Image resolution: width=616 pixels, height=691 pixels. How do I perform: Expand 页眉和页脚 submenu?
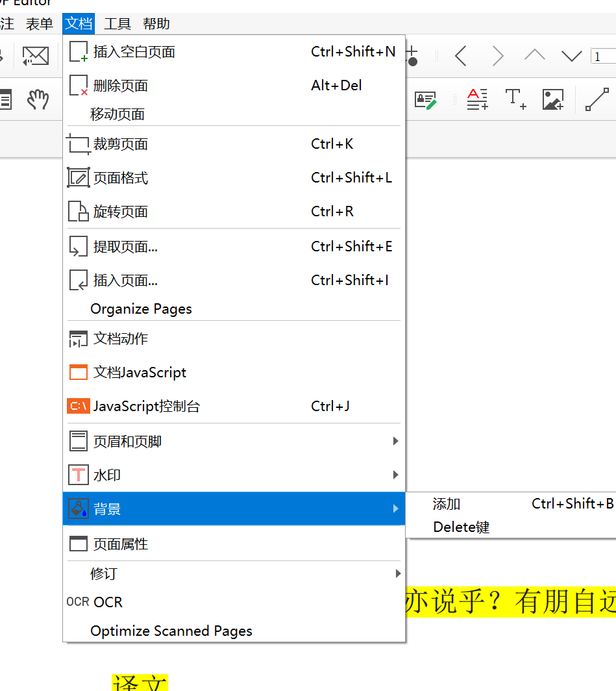(234, 441)
